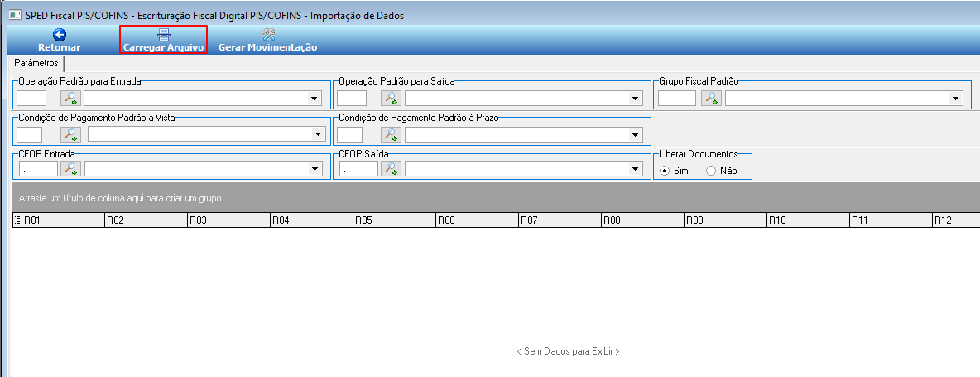Image resolution: width=980 pixels, height=377 pixels.
Task: Open search for Condição de Pagamento à Vista
Action: [70, 133]
